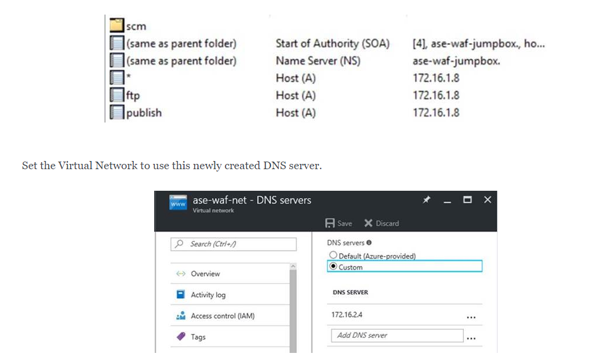Click the Add DNS server field
The image size is (611, 364).
(x=397, y=335)
